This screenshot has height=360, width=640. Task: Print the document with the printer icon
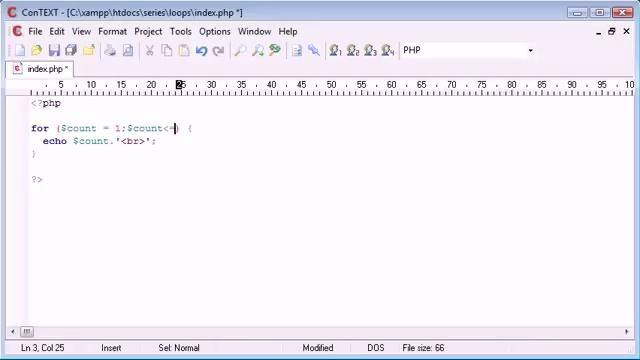[x=110, y=51]
